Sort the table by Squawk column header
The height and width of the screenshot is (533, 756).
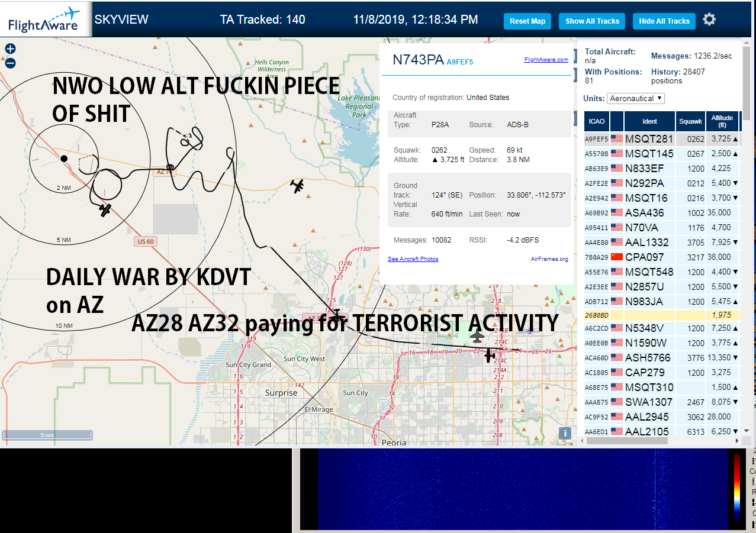(691, 121)
